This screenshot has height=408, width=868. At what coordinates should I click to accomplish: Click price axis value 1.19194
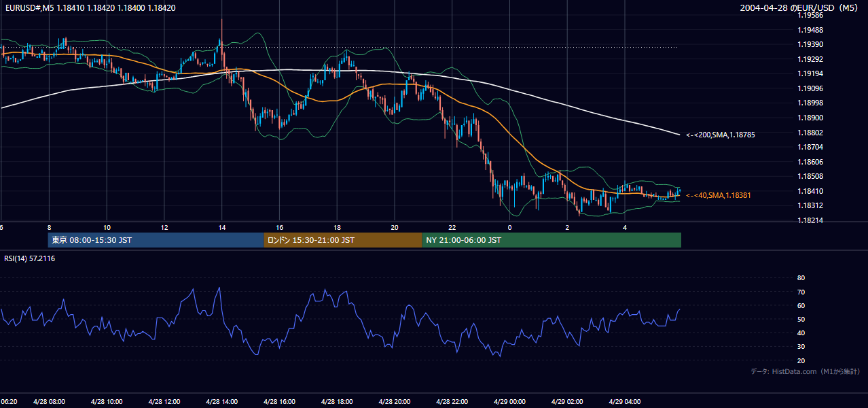click(810, 73)
